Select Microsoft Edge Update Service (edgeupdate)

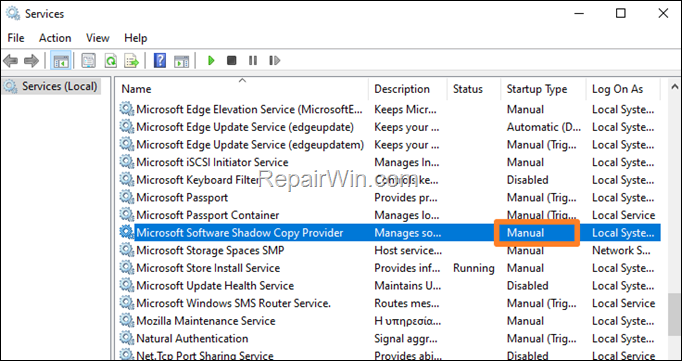tap(245, 127)
